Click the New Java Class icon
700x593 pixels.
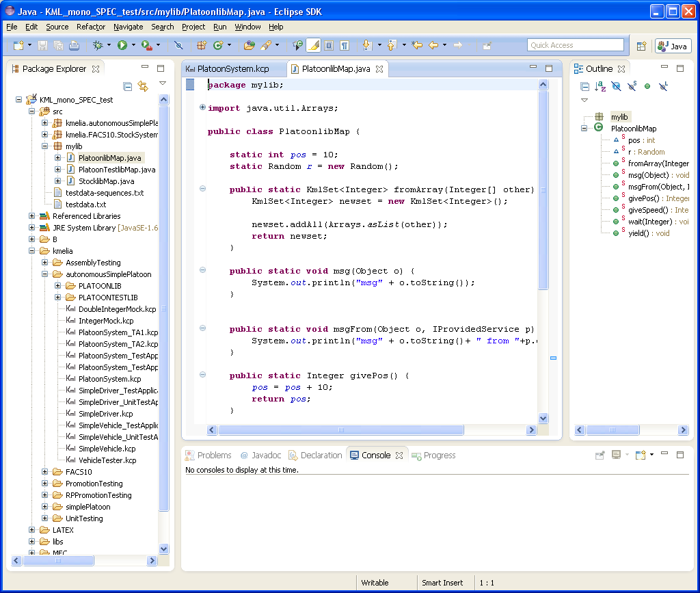[218, 45]
